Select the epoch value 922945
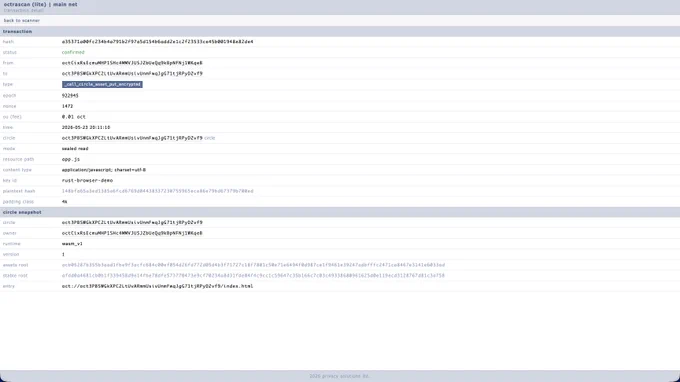Screen dimensions: 680x382 70,95
